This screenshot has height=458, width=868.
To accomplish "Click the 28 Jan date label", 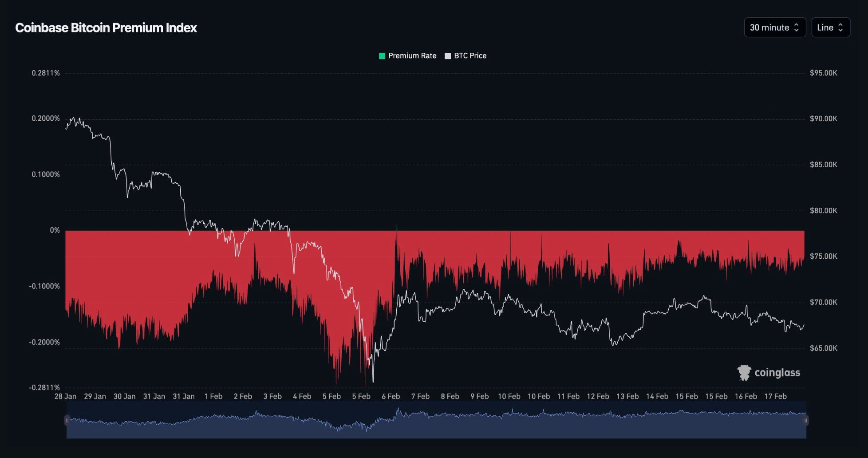I will coord(65,396).
